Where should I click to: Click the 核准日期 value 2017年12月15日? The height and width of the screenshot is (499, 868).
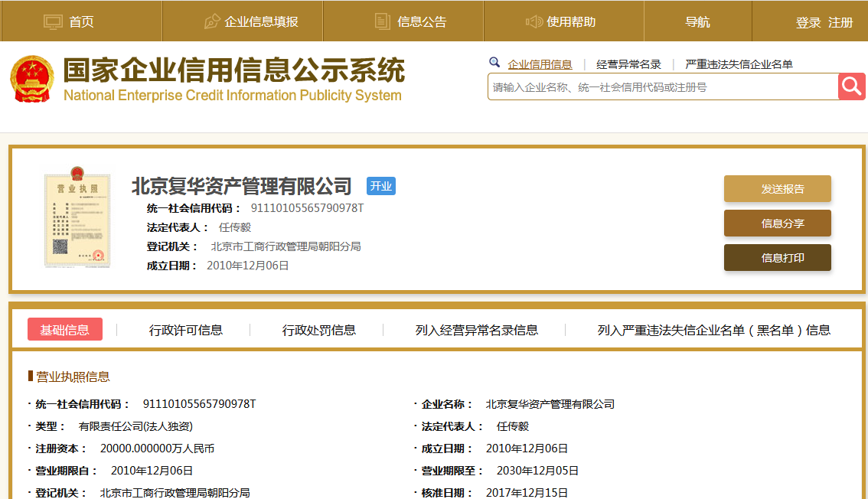coord(527,492)
